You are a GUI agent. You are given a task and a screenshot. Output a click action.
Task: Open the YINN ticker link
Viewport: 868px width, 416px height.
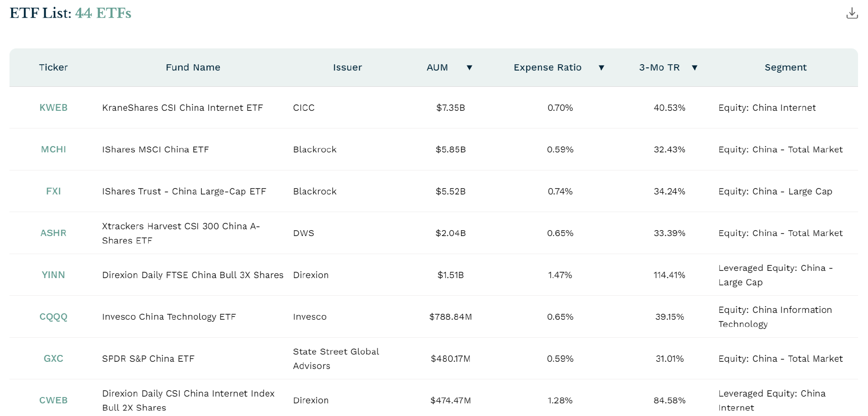pos(53,275)
